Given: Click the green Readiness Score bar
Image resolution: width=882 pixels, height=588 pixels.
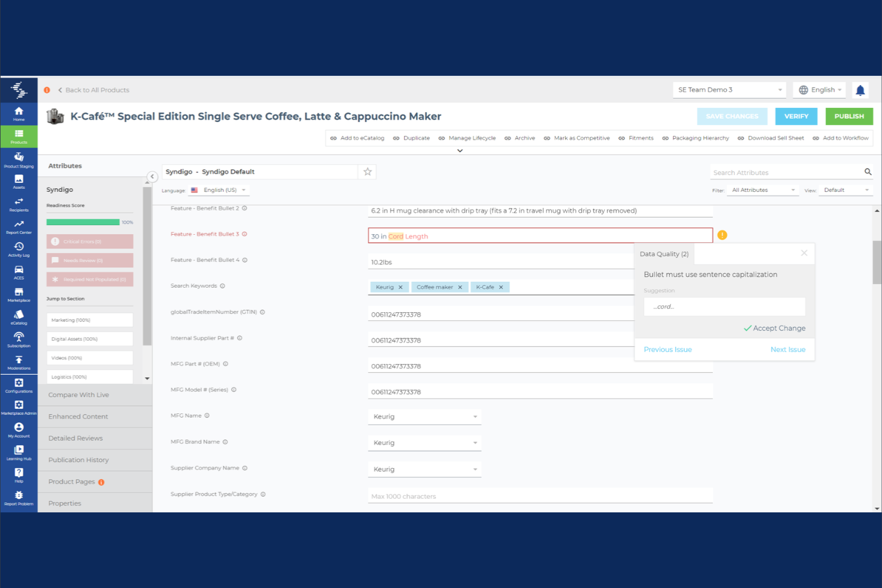Looking at the screenshot, I should click(83, 222).
